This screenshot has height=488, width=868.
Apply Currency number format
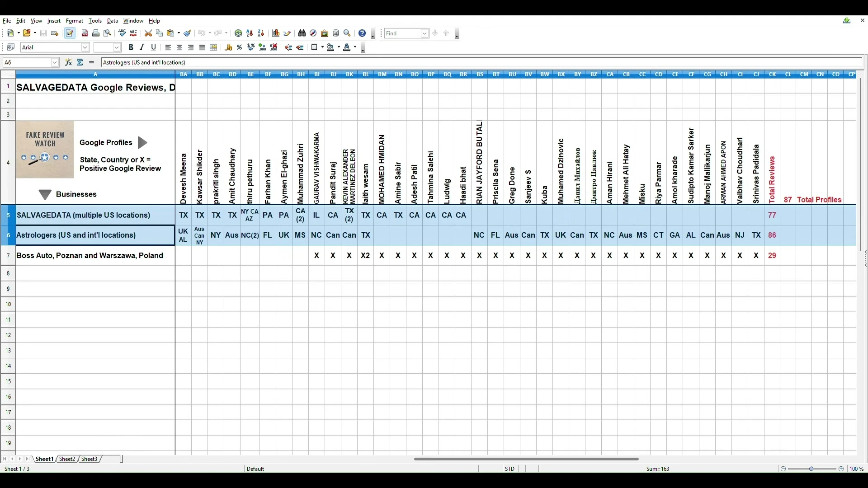point(229,47)
